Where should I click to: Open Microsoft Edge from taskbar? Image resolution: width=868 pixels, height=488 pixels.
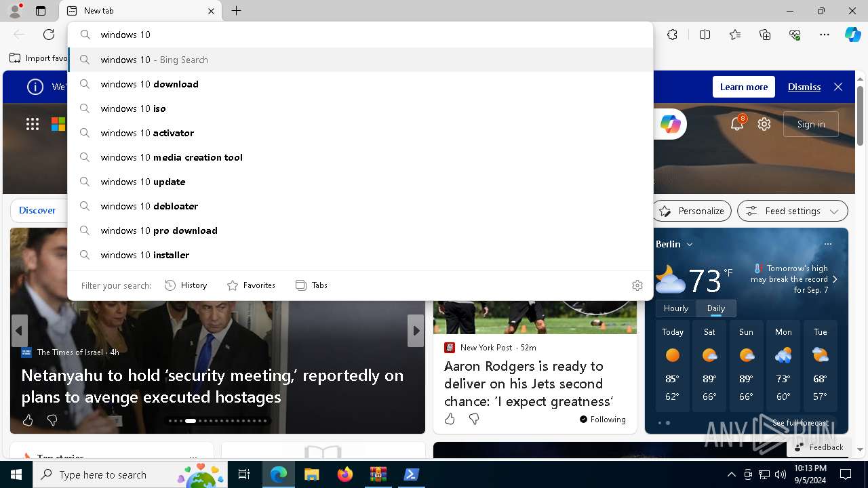pyautogui.click(x=279, y=474)
